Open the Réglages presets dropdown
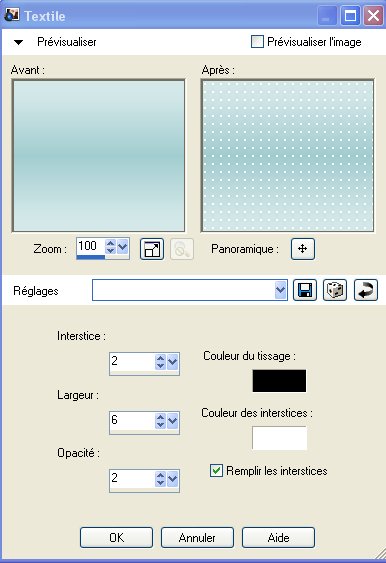 [x=280, y=290]
